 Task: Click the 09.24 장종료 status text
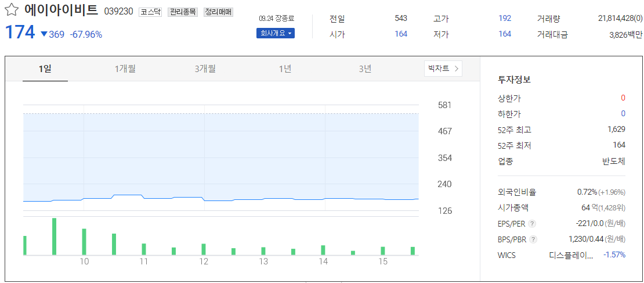[x=277, y=19]
